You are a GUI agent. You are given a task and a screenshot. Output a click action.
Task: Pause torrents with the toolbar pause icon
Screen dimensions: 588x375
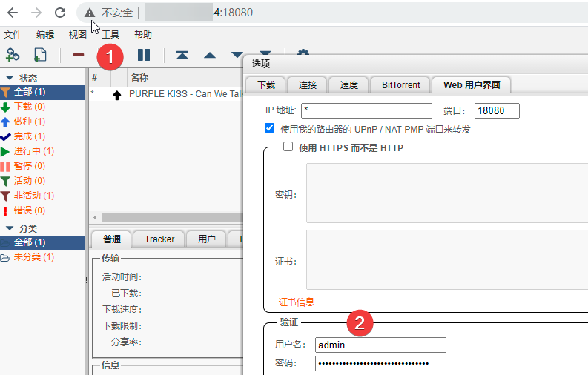[144, 54]
